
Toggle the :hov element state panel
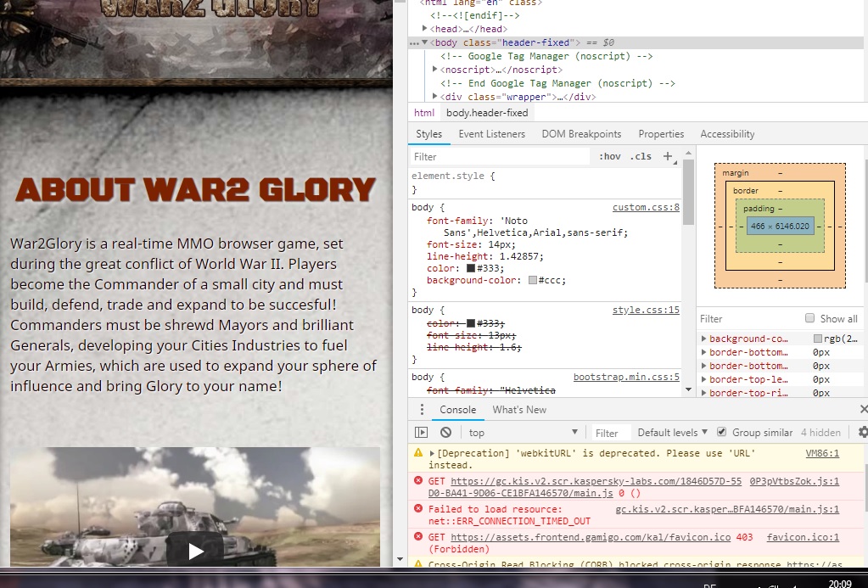click(x=609, y=157)
